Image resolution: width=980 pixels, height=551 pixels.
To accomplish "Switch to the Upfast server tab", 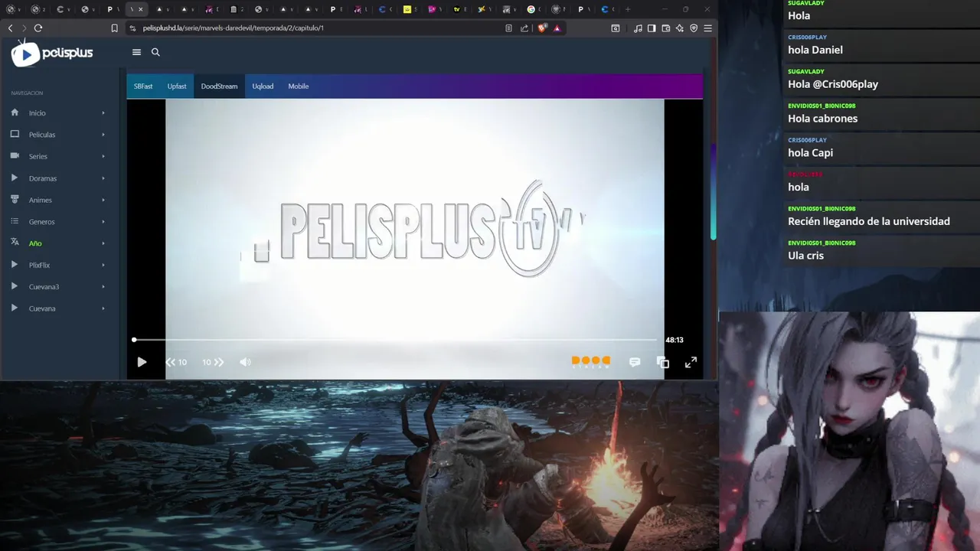I will [177, 86].
